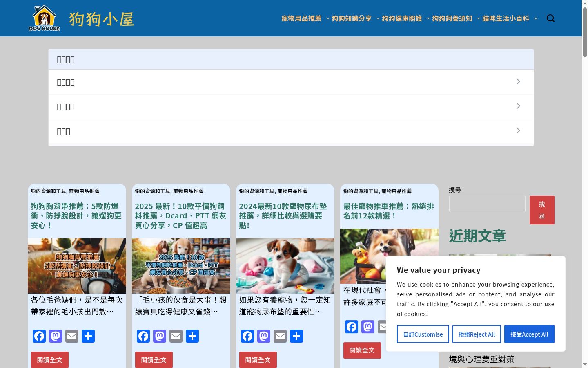Expand the 寵物用品推薦 submenu arrow
This screenshot has height=368, width=588.
click(327, 18)
